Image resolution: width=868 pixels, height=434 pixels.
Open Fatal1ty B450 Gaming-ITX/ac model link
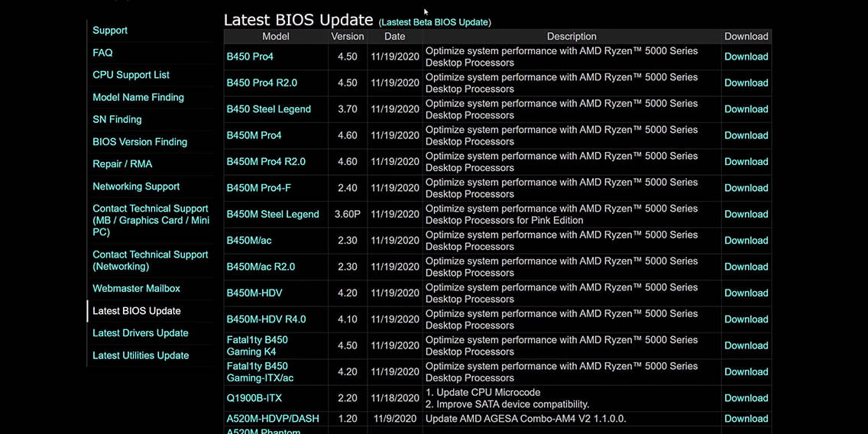261,372
